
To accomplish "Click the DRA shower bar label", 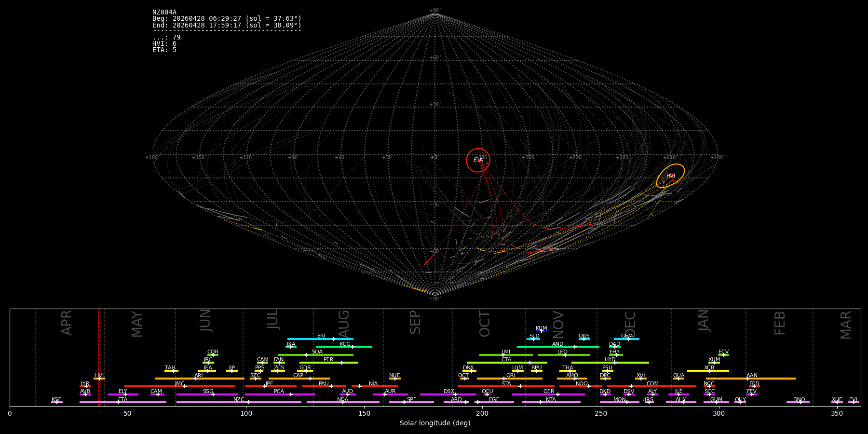I will tap(468, 368).
